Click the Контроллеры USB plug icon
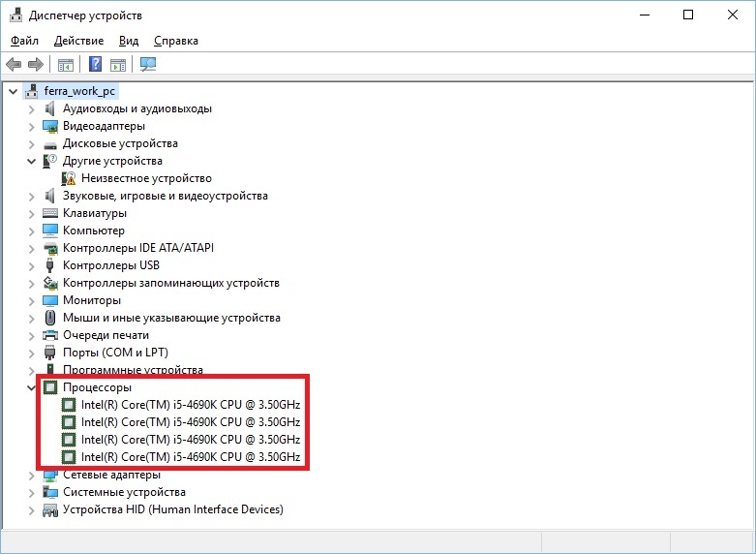The width and height of the screenshot is (756, 554). click(x=49, y=265)
